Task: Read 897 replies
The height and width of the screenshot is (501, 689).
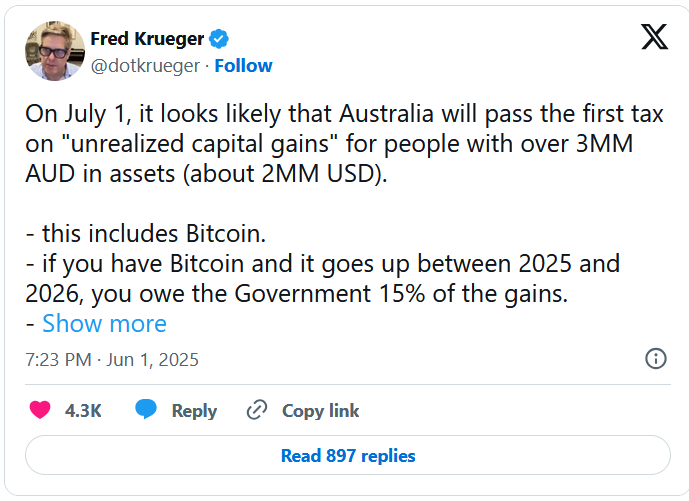Action: click(x=348, y=455)
